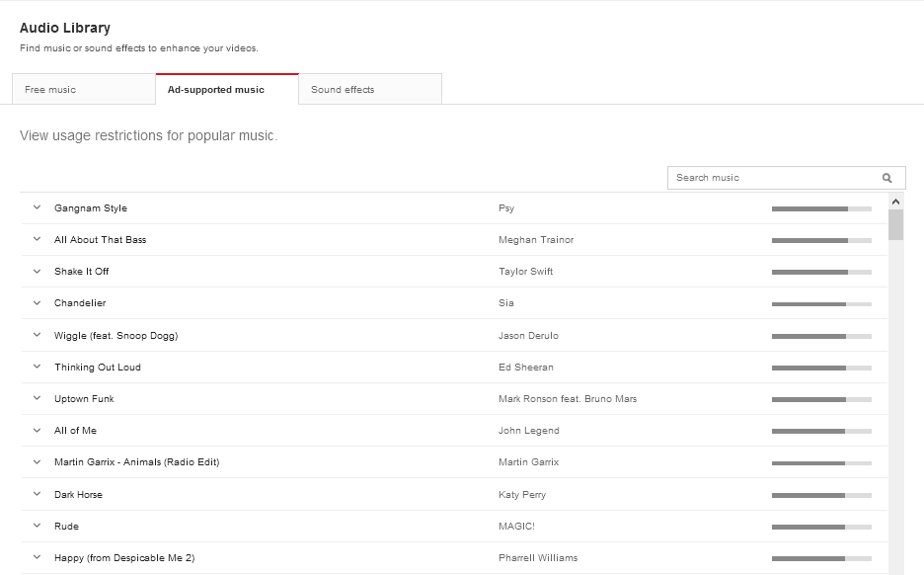
Task: Click the Chandelier popularity bar
Action: click(x=821, y=304)
